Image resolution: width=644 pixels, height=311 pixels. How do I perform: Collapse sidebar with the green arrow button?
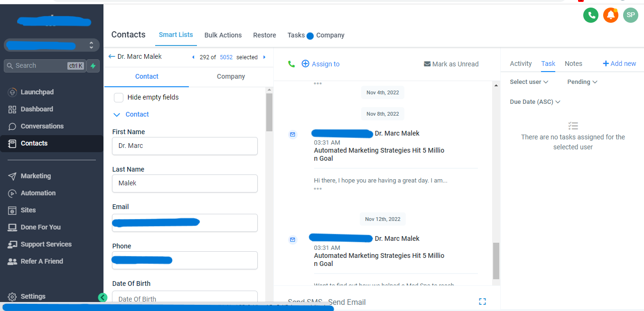[x=103, y=297]
